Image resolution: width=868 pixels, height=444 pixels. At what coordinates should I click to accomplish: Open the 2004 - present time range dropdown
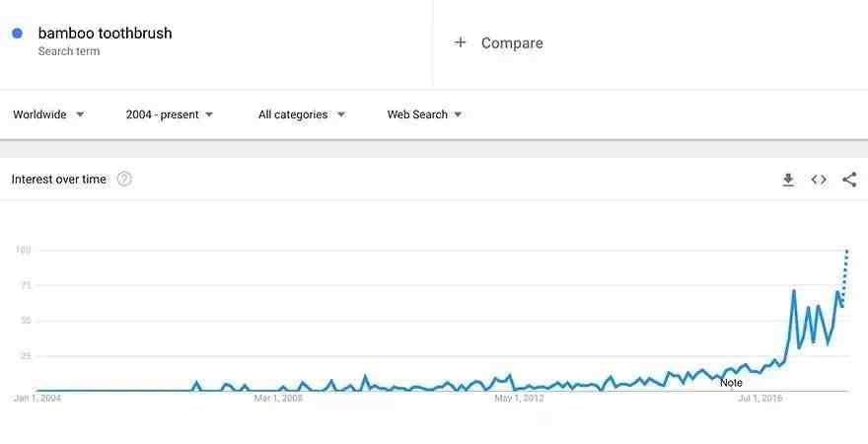click(170, 114)
